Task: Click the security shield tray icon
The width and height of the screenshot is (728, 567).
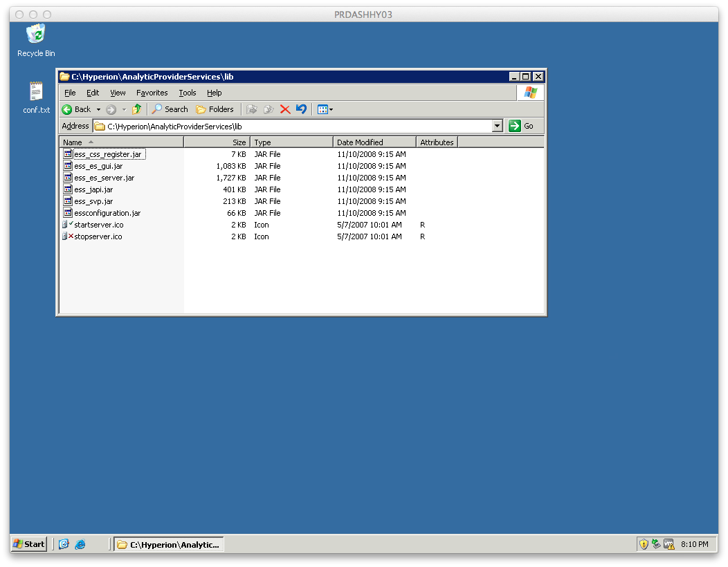Action: [644, 544]
